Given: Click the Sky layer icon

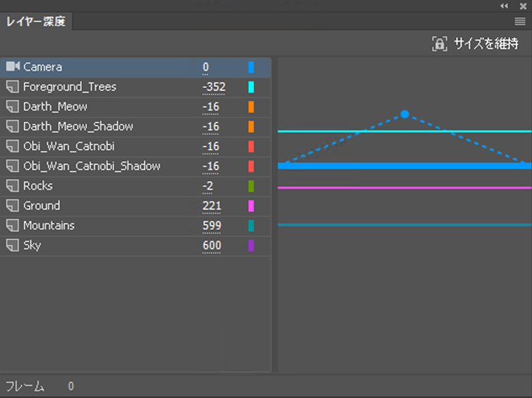Looking at the screenshot, I should tap(12, 246).
